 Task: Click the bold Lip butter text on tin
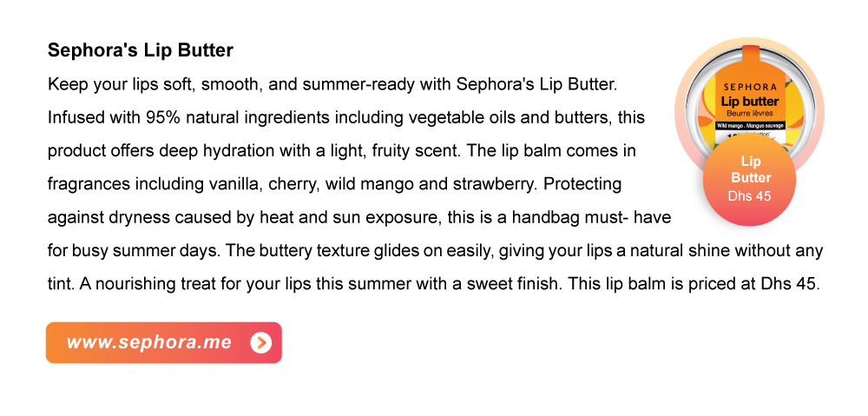[x=750, y=102]
